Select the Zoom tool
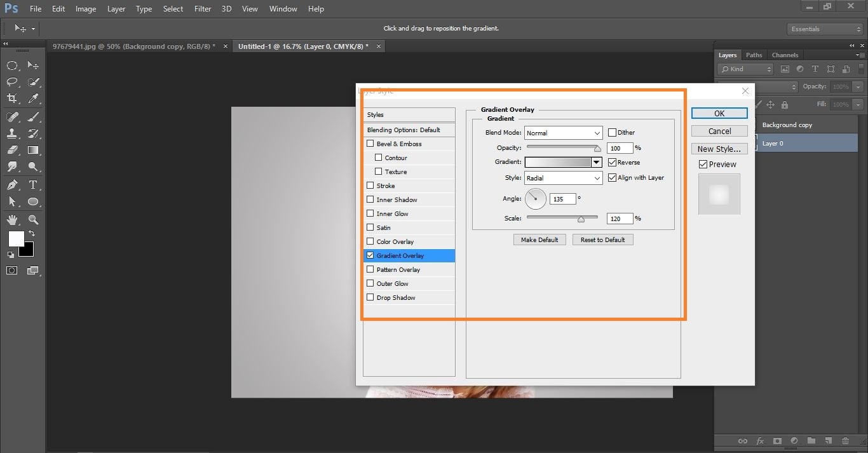This screenshot has width=868, height=453. click(33, 220)
